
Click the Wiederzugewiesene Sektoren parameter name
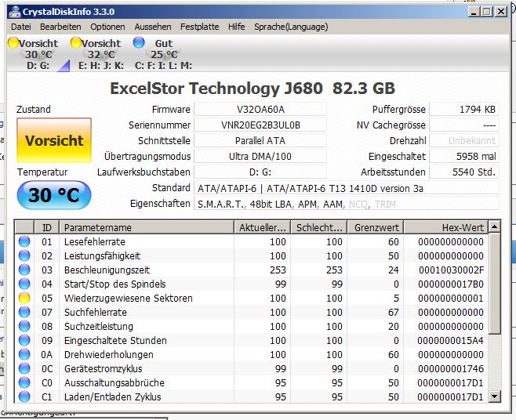coord(129,299)
